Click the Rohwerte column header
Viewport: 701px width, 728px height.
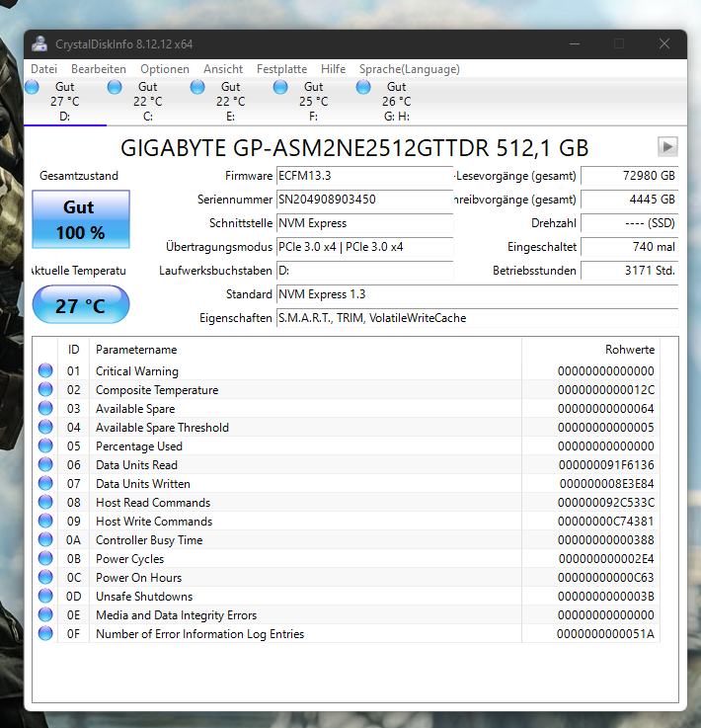590,350
